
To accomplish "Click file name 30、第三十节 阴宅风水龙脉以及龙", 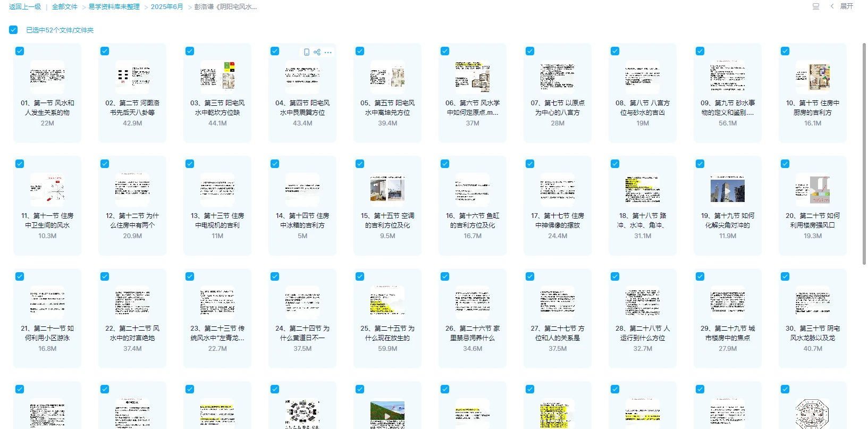I will 813,333.
